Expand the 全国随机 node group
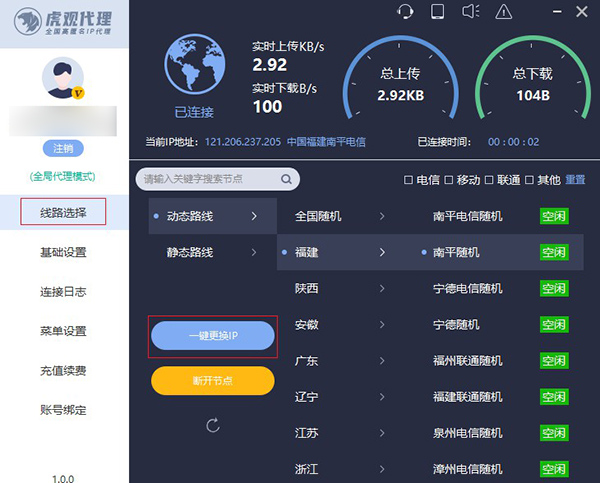This screenshot has width=600, height=483. click(x=340, y=216)
